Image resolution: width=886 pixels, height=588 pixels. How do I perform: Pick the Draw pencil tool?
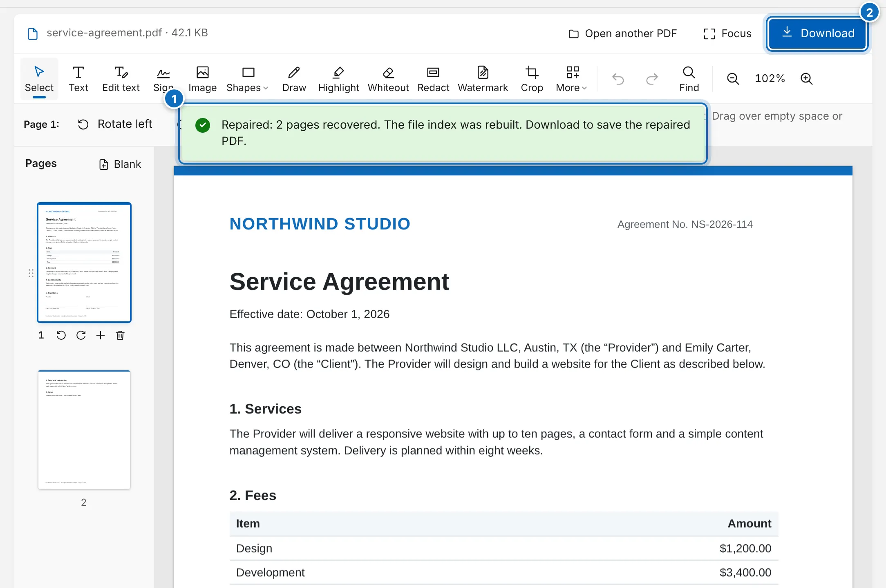[x=294, y=79]
